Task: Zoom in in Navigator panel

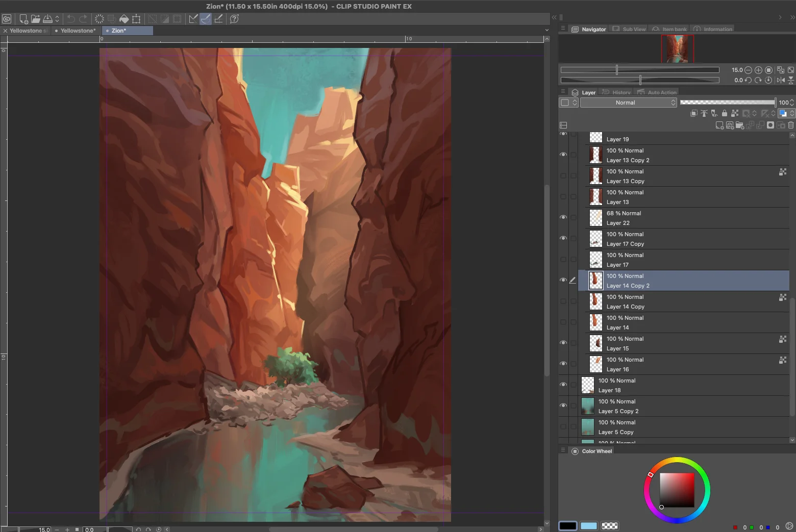Action: (758, 70)
